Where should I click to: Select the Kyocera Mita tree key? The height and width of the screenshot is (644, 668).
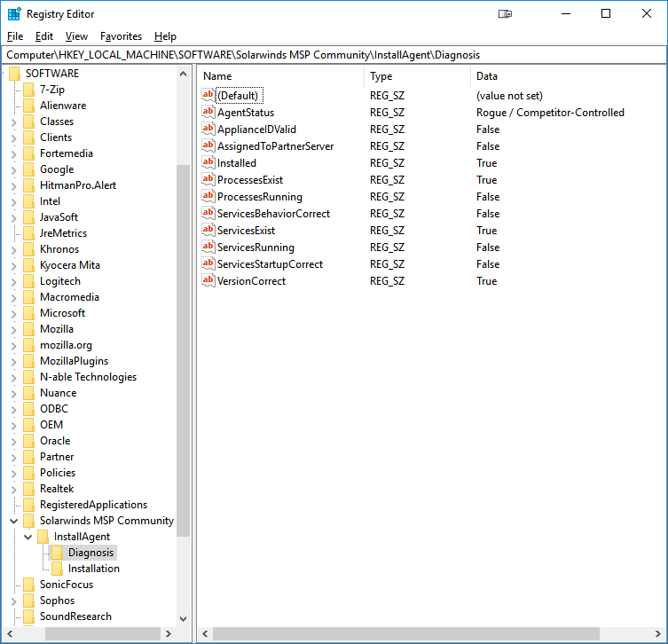70,265
